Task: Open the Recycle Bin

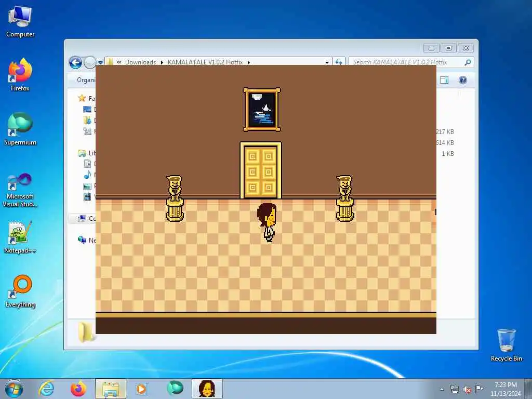Action: [506, 345]
